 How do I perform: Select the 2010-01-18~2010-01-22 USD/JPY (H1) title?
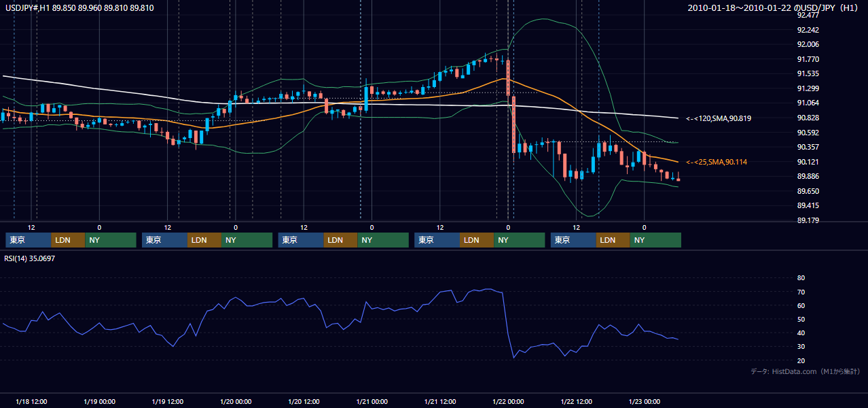774,8
